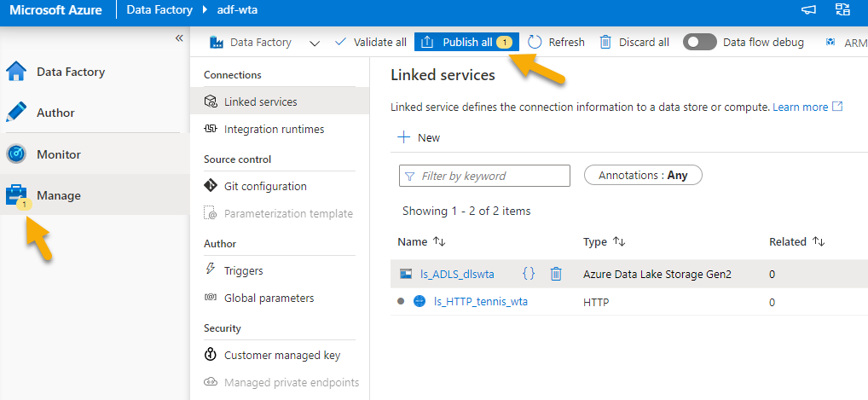
Task: Open the Annotations filter dropdown
Action: click(642, 175)
